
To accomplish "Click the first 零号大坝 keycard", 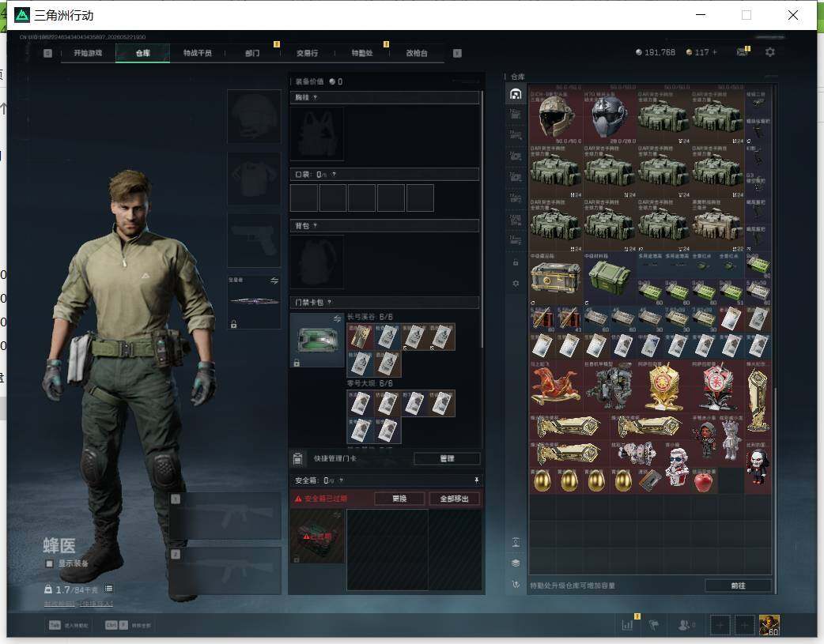I will [361, 404].
